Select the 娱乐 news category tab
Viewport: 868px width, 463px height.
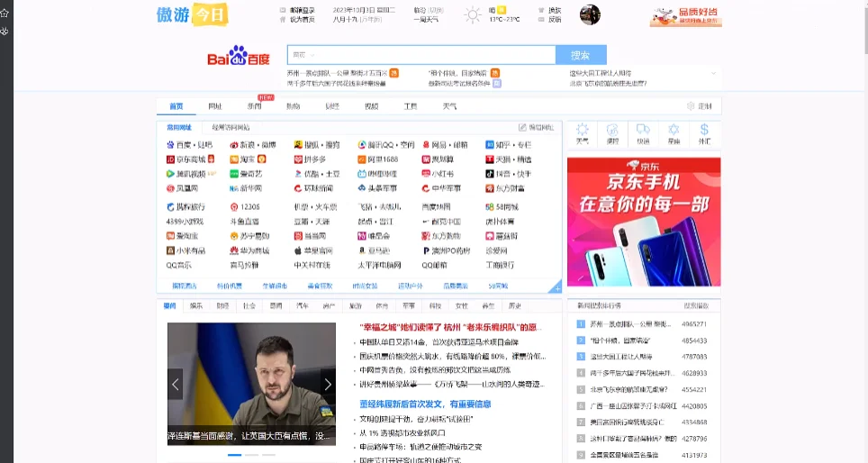coord(196,305)
